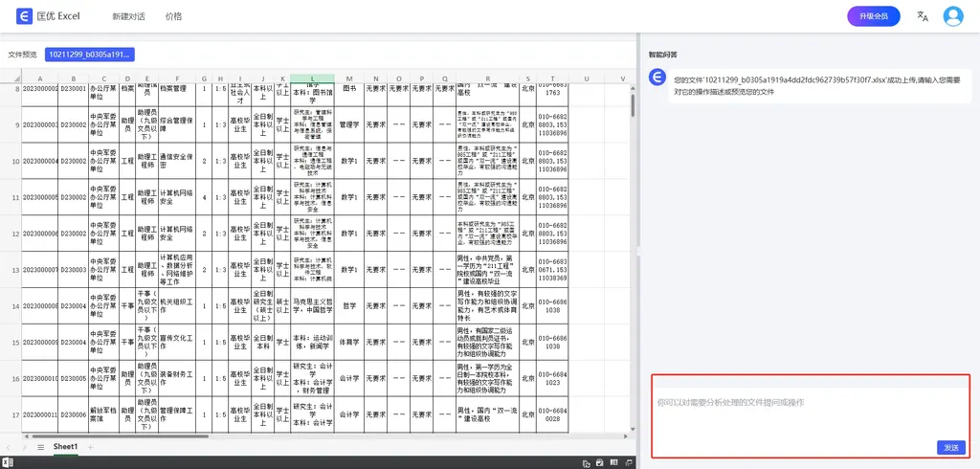Go to previous sheet with left arrow
The height and width of the screenshot is (469, 980).
tap(10, 447)
